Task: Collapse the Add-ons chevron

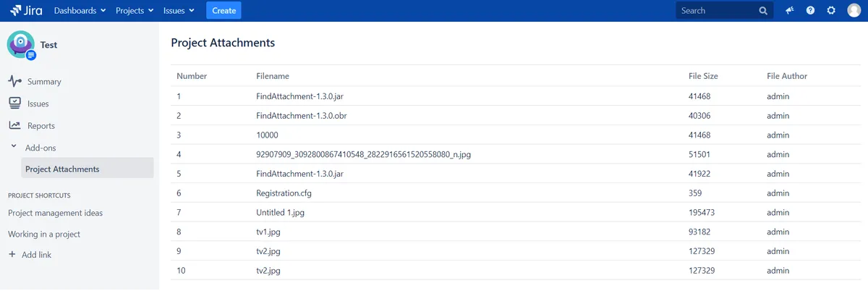Action: pyautogui.click(x=14, y=147)
